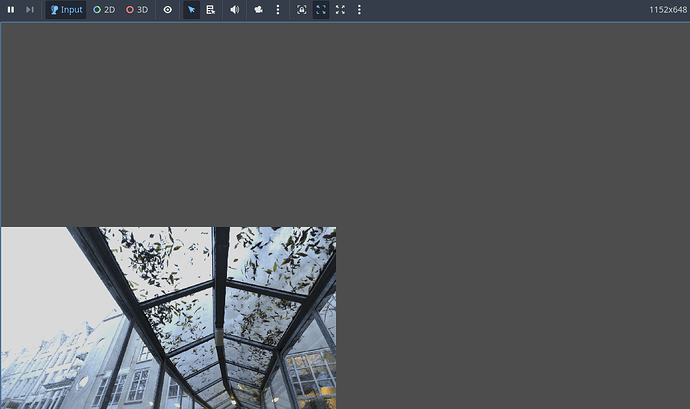Switch to 3D node selection mode
This screenshot has height=409, width=690.
pyautogui.click(x=137, y=10)
